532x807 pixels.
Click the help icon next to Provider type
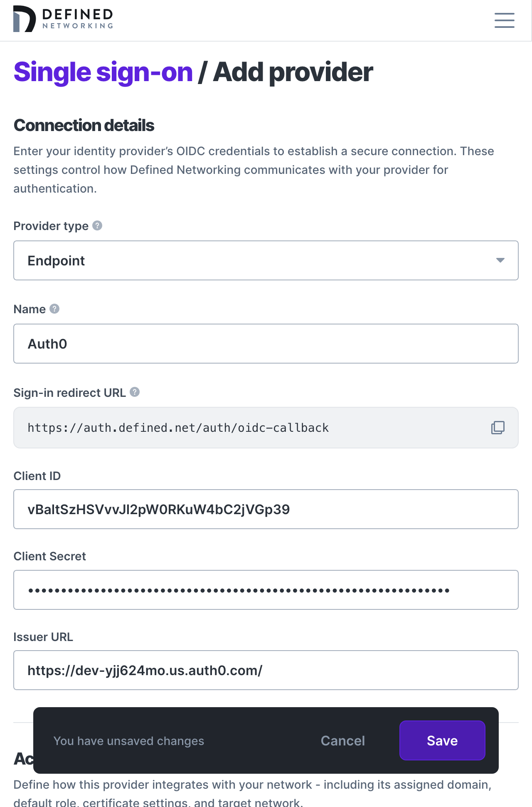pos(97,225)
